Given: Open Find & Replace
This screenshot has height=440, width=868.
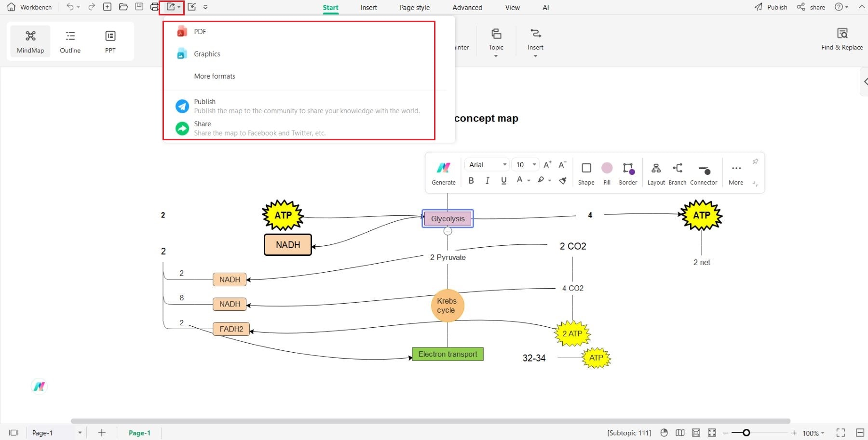Looking at the screenshot, I should pyautogui.click(x=842, y=40).
